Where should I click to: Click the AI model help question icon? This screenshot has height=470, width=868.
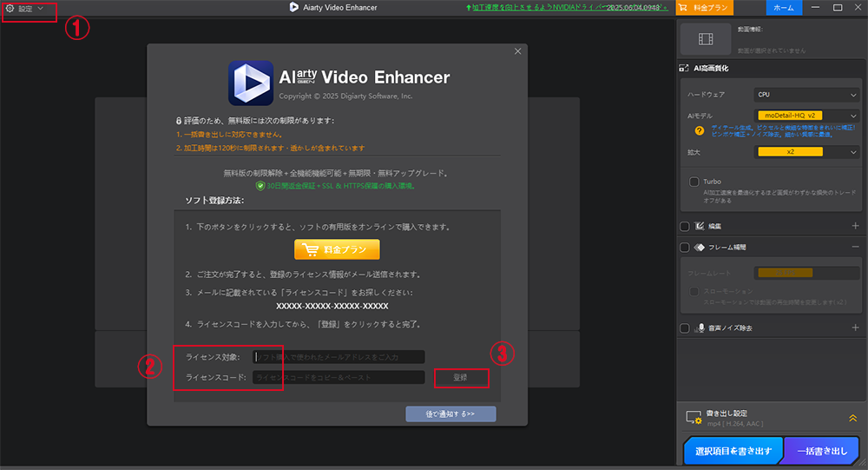700,131
